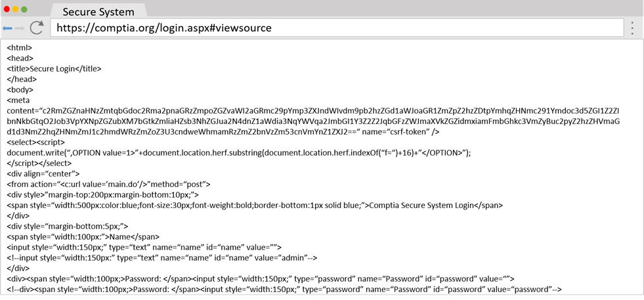
Task: Click the div align center line
Action: click(43, 173)
